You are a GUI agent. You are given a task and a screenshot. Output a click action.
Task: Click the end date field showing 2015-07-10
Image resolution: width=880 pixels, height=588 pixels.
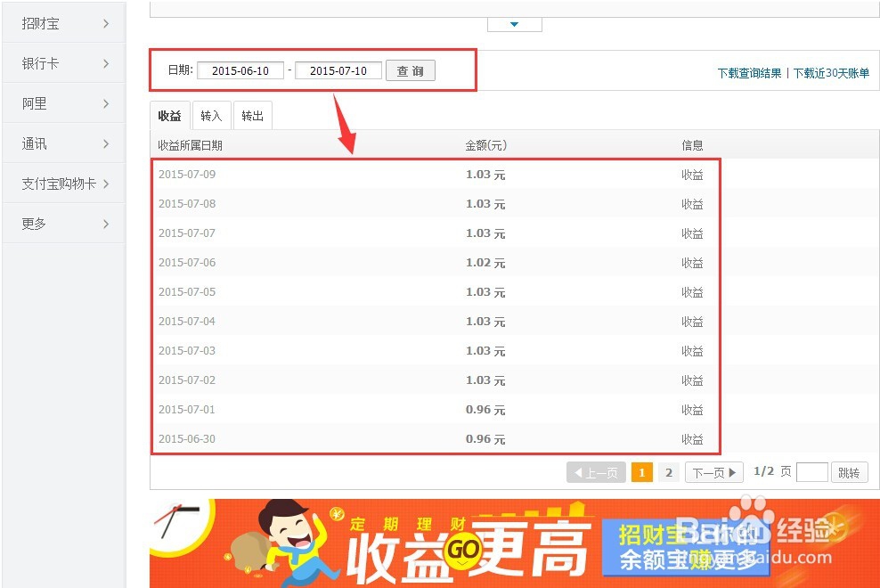(338, 70)
